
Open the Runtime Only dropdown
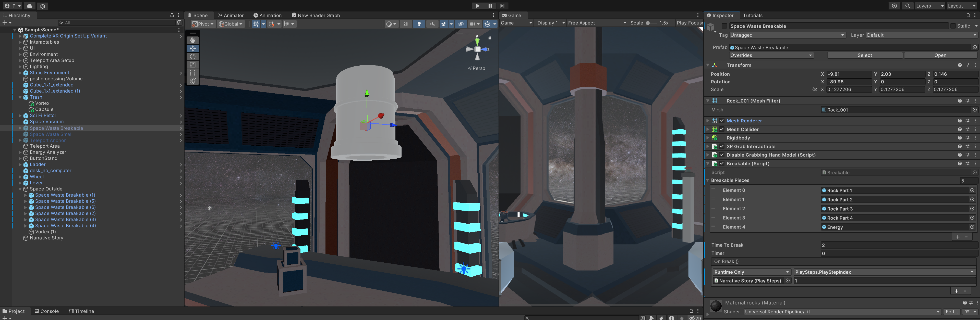tap(751, 272)
